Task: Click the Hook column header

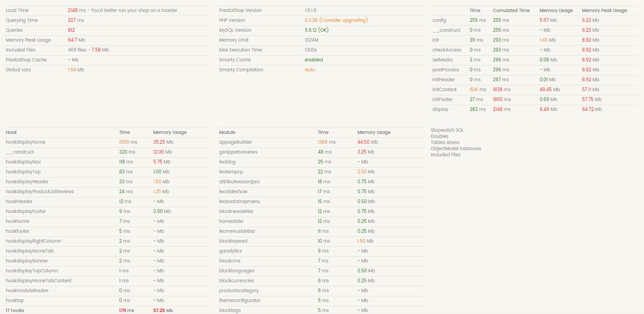Action: (x=11, y=132)
